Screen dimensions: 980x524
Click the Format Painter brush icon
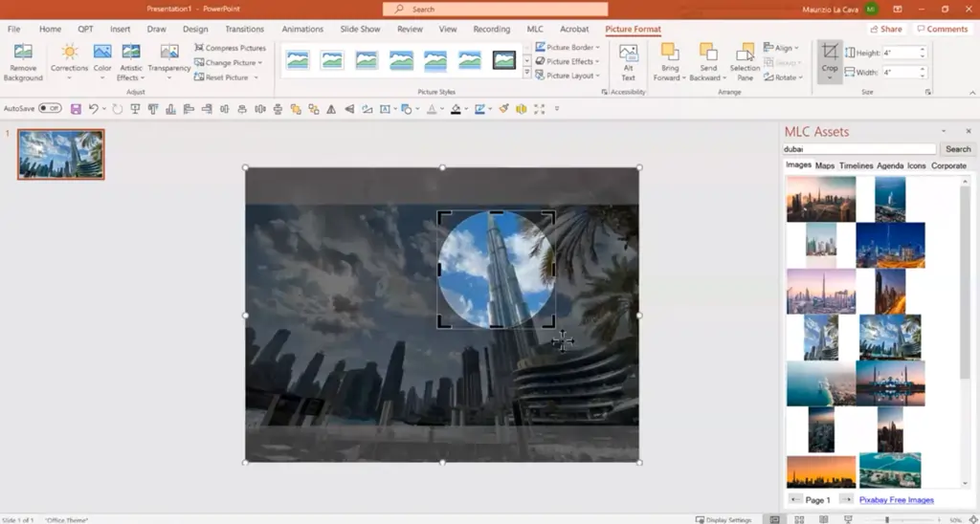(503, 109)
